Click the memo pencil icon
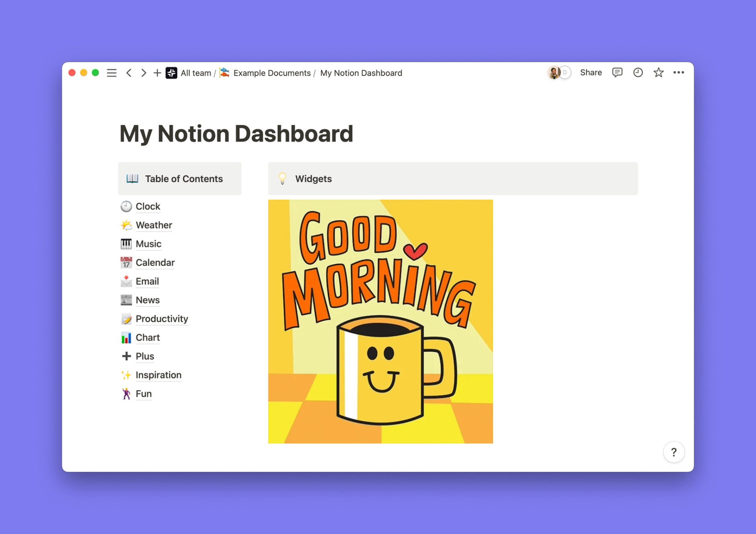Image resolution: width=756 pixels, height=534 pixels. (126, 319)
